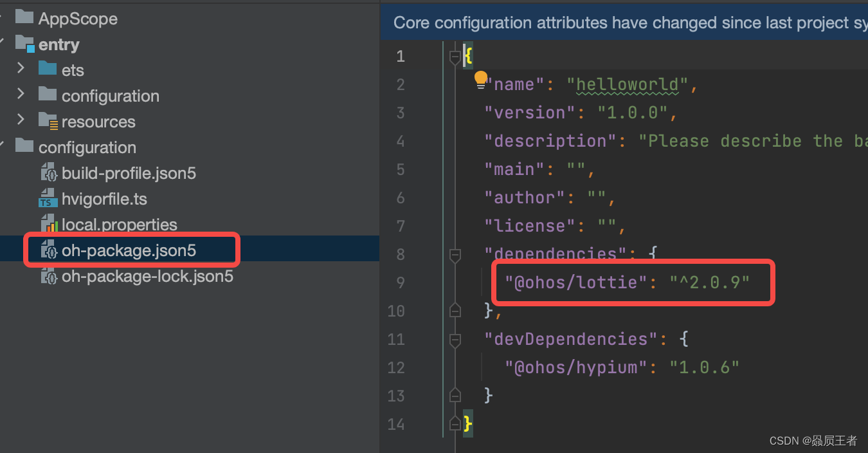Click the AppScope folder icon
This screenshot has width=868, height=453.
tap(24, 17)
